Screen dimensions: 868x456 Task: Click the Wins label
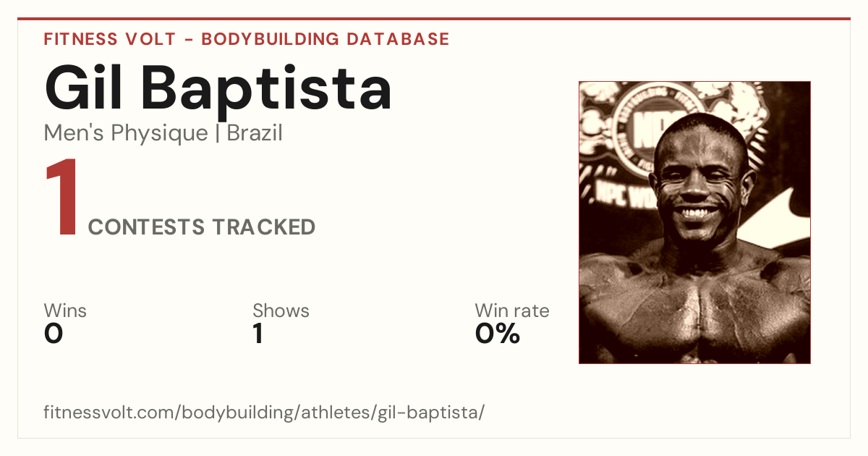click(x=65, y=311)
